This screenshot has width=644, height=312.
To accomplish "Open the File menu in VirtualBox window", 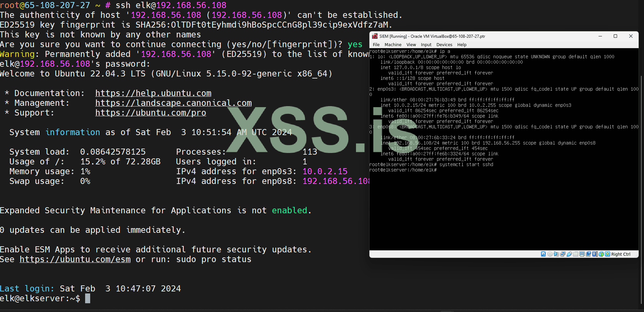I will [x=376, y=44].
